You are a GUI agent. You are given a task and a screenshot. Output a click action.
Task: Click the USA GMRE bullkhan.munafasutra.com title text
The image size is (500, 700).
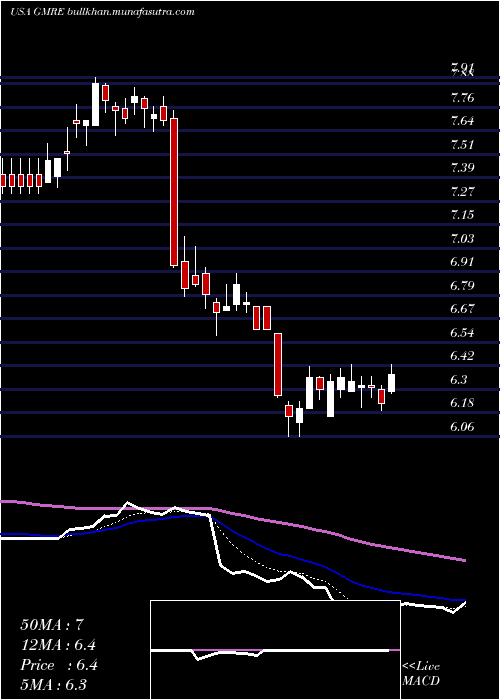102,12
